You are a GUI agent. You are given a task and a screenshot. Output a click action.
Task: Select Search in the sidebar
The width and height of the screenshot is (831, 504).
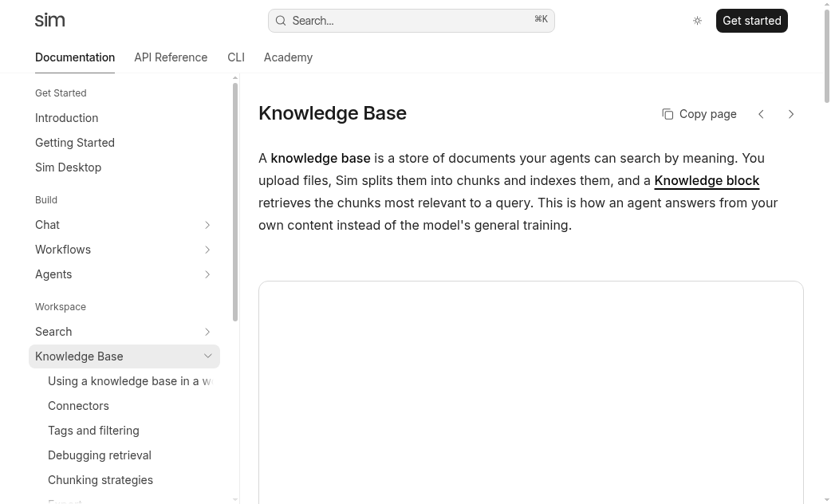pos(53,332)
